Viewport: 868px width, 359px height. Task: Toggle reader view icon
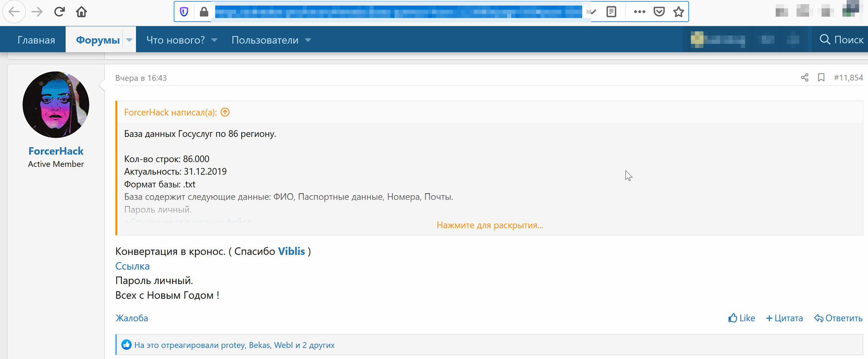(611, 12)
